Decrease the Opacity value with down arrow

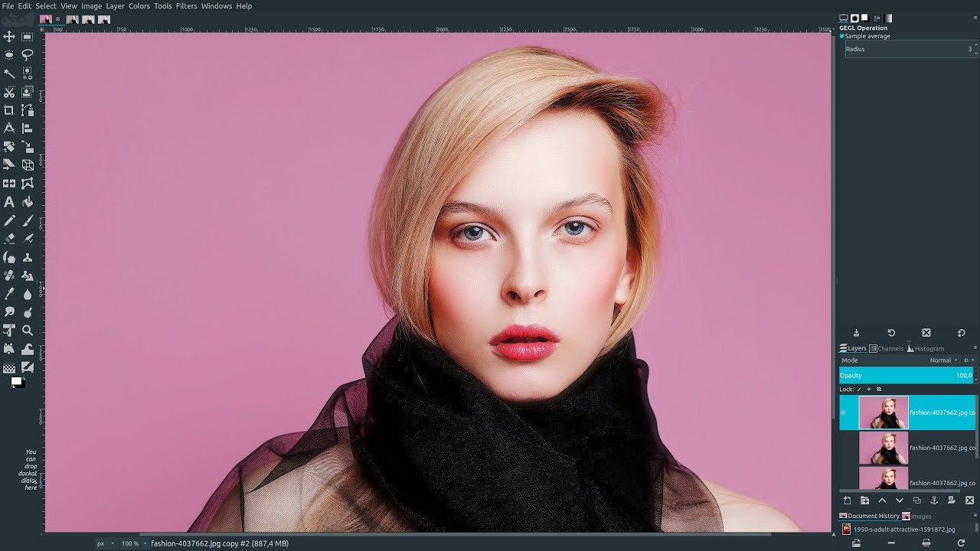click(976, 380)
